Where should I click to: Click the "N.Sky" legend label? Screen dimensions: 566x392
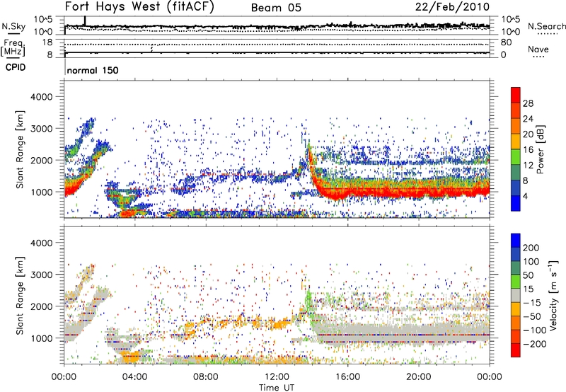click(x=13, y=26)
